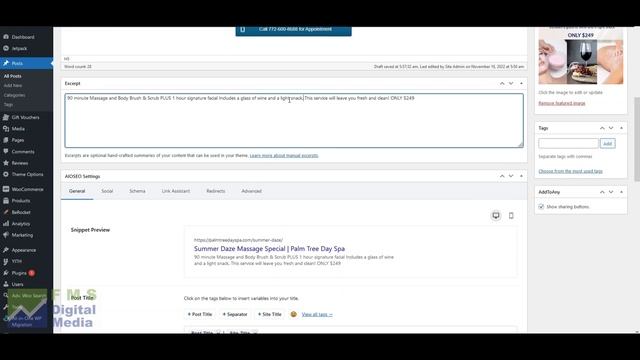Click the Users icon in sidebar

pos(6,284)
